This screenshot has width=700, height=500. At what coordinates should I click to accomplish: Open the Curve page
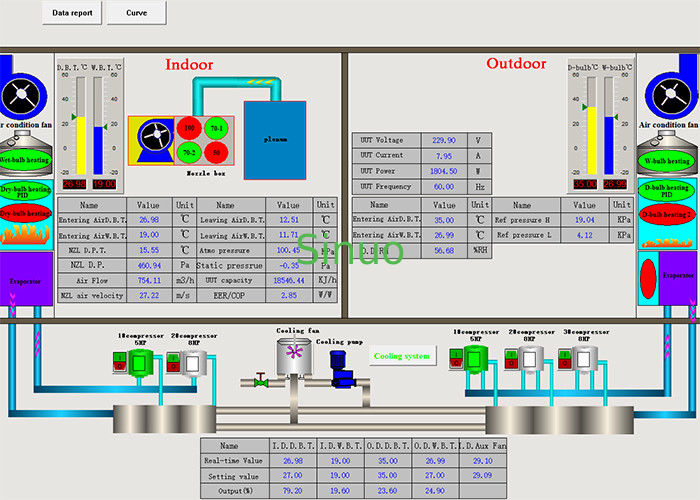[135, 14]
